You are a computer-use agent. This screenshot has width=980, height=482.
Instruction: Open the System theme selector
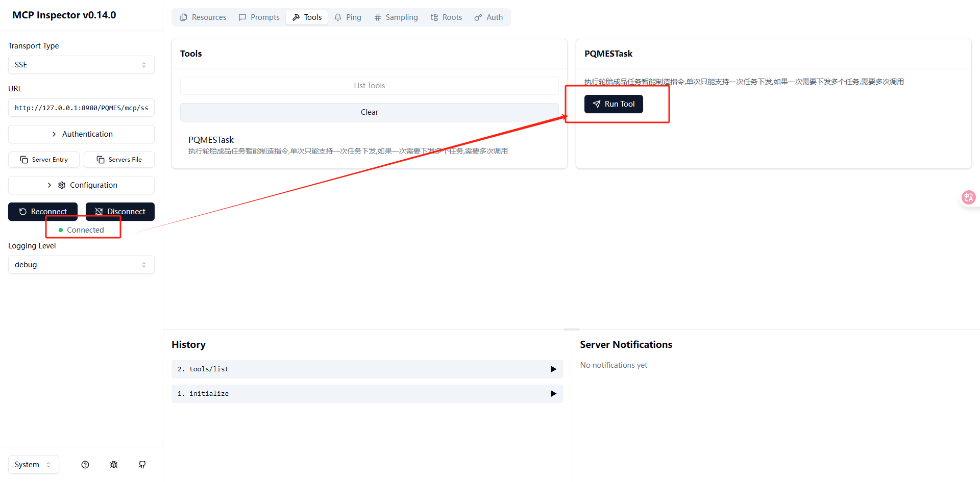33,464
